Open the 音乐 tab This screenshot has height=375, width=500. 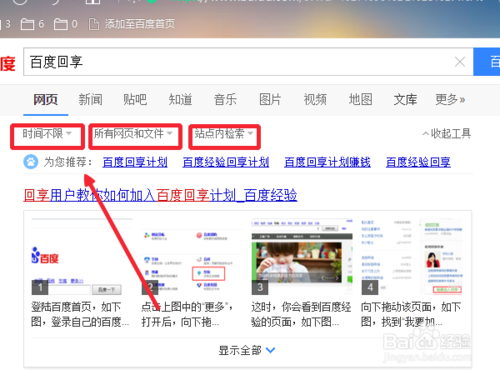click(x=225, y=99)
